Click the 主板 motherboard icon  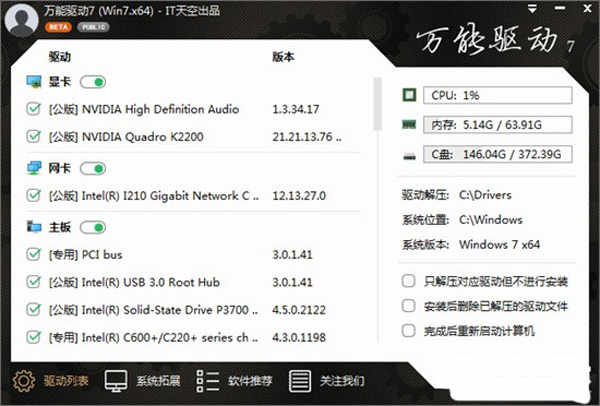pos(34,227)
